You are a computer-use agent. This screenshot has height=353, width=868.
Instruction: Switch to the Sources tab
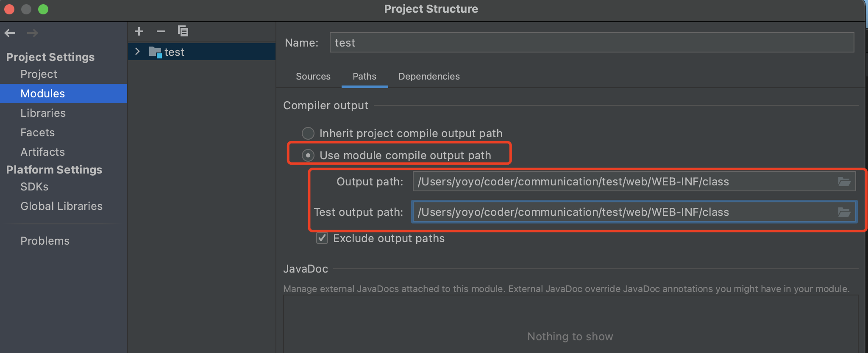313,77
